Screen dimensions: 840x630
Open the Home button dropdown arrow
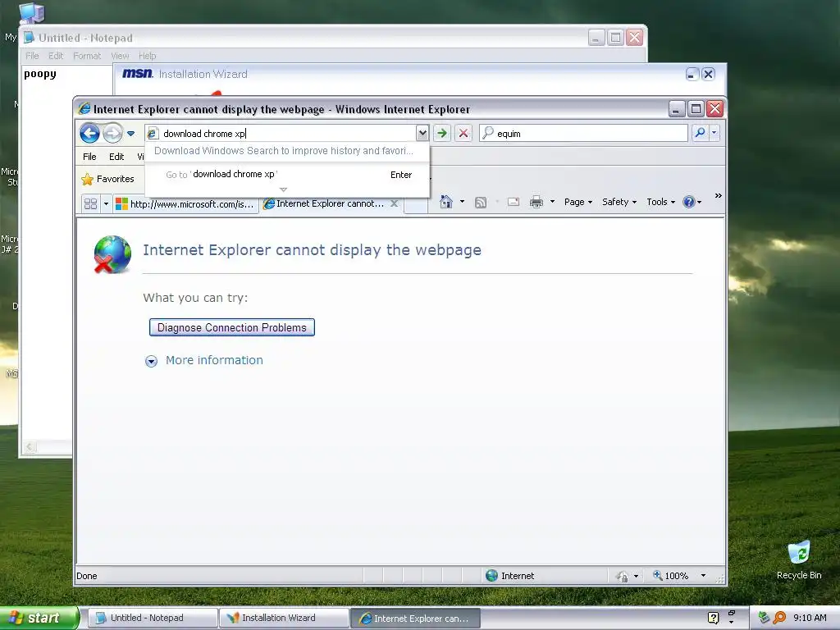[x=462, y=202]
